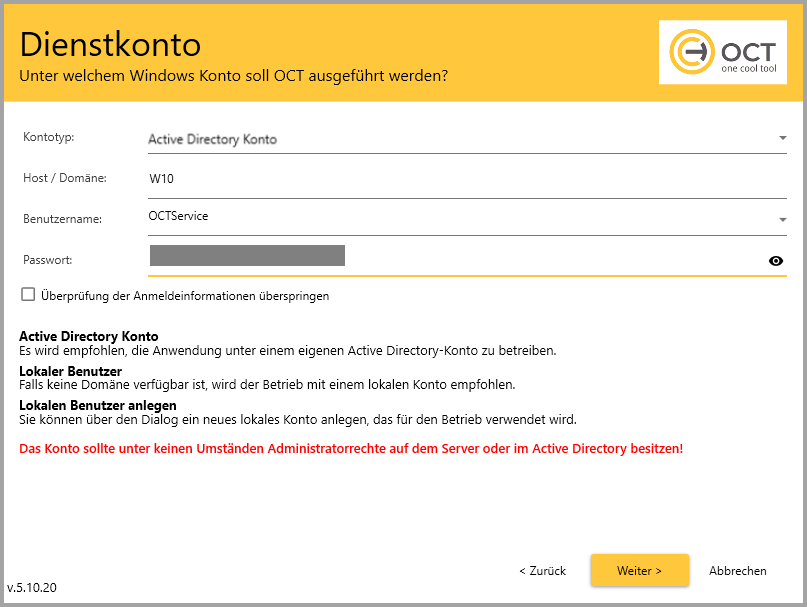Click the Weiter button
Screen dimensions: 807x607
639,570
